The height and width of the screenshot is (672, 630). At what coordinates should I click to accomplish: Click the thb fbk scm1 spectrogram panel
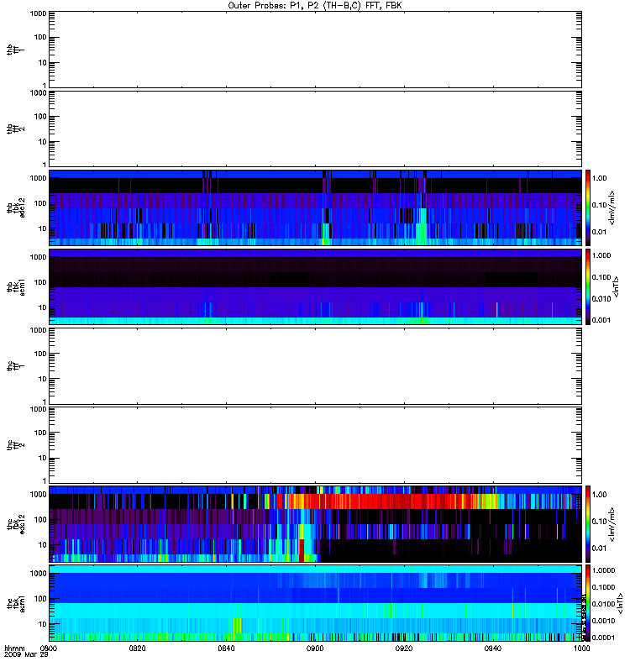click(x=315, y=286)
